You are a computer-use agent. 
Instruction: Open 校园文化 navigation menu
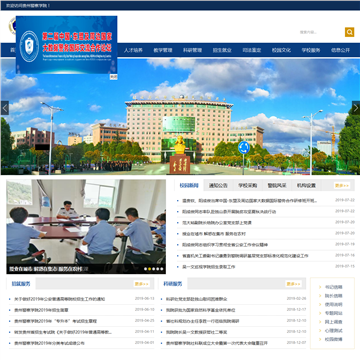point(281,50)
